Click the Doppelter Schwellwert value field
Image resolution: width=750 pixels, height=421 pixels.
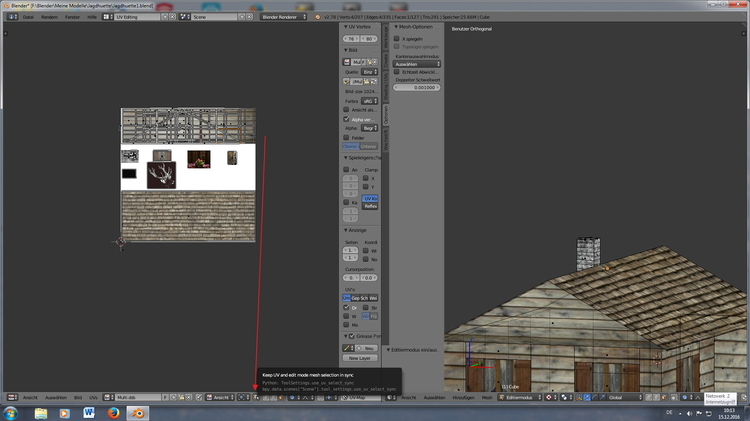(417, 88)
